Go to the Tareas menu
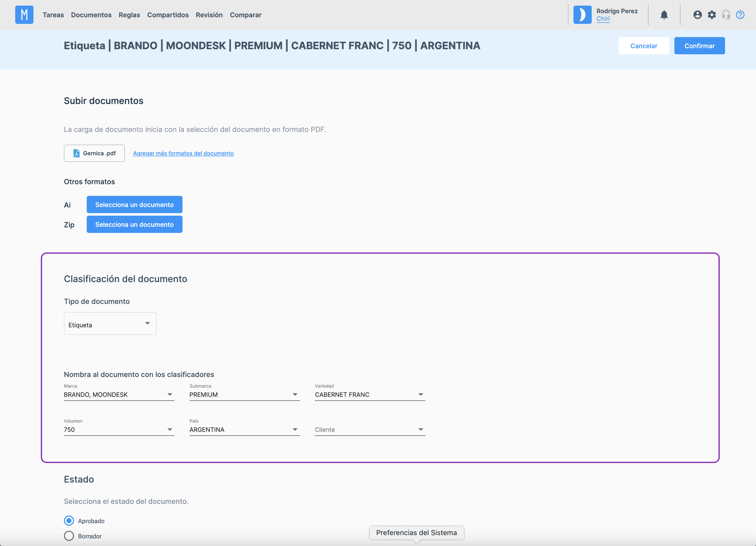The height and width of the screenshot is (546, 756). [x=53, y=15]
